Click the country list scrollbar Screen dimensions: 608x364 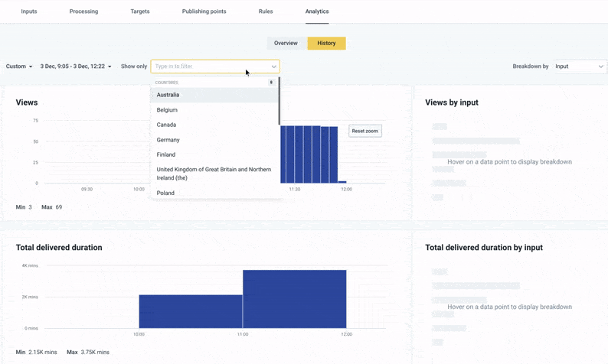(279, 101)
